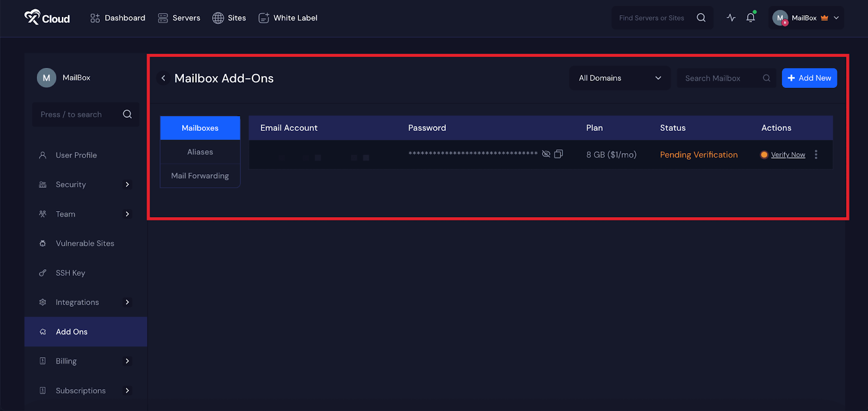868x411 pixels.
Task: Open the All Domains dropdown
Action: [x=620, y=78]
